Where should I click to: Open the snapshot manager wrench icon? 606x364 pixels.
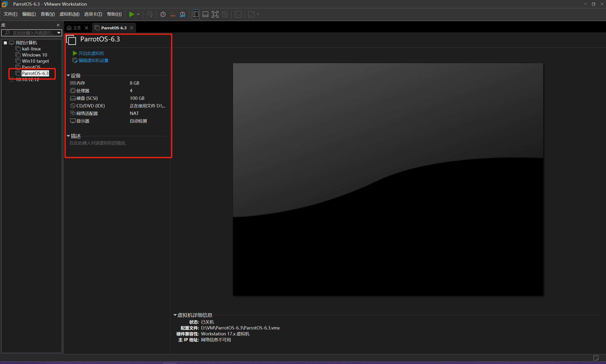(182, 14)
